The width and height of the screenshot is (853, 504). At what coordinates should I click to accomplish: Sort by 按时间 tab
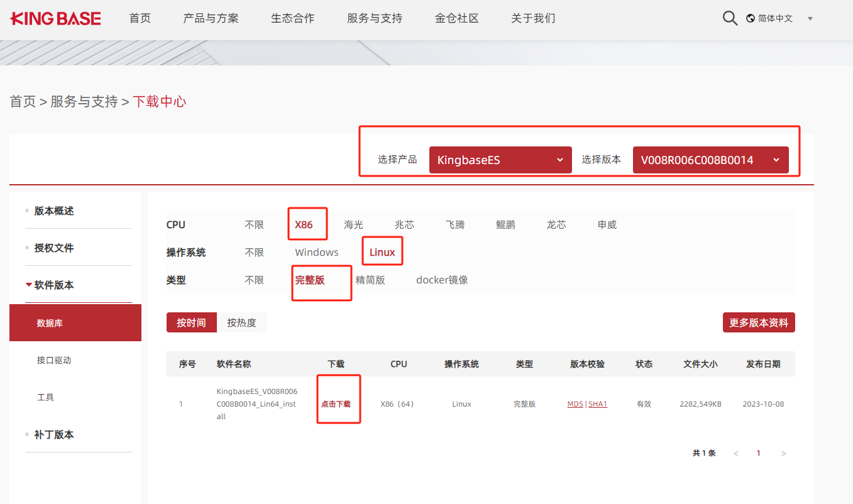pos(192,322)
